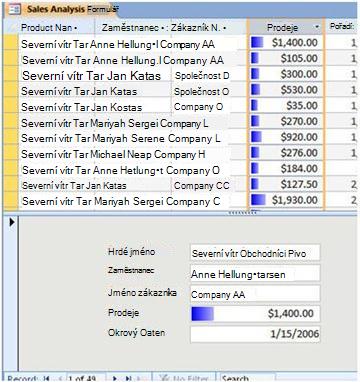Select row selector for the $35.00 row
Screen dimensions: 360x382
point(11,106)
